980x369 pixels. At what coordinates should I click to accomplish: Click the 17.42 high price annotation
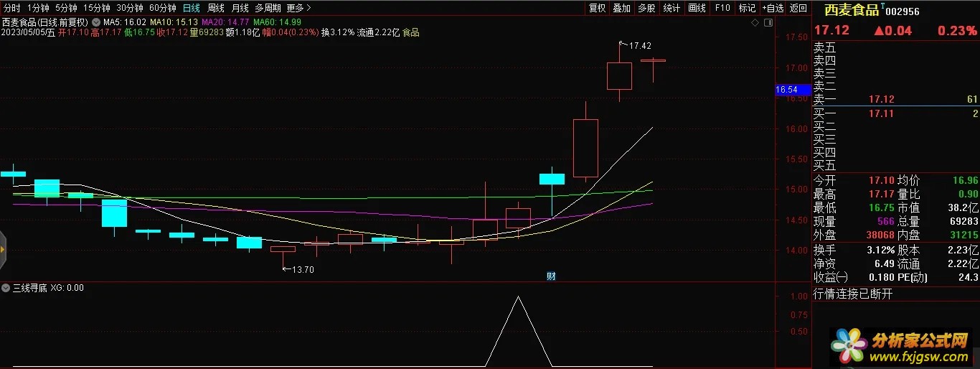point(640,45)
